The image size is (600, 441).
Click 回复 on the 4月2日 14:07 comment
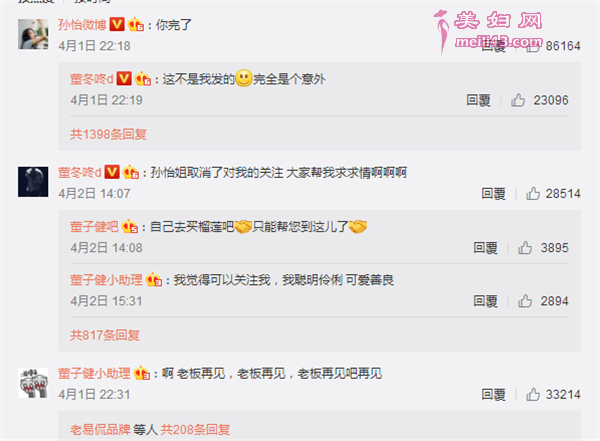pyautogui.click(x=493, y=194)
